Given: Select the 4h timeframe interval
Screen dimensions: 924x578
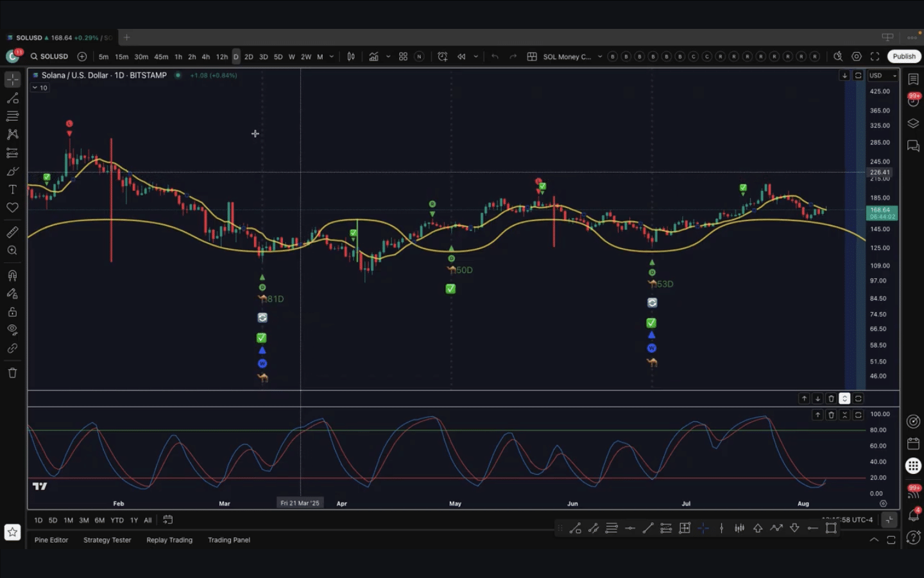Looking at the screenshot, I should [x=205, y=57].
